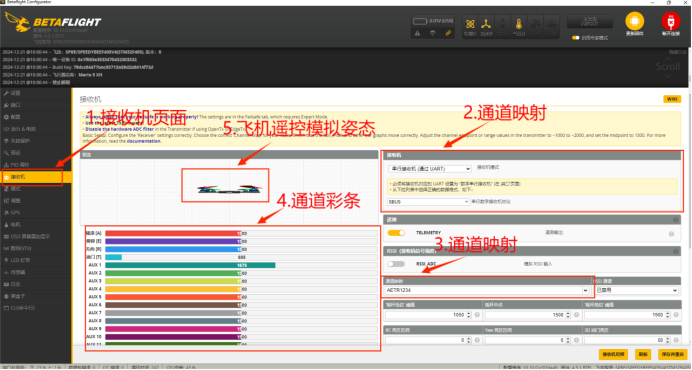Click the throttle [T] channel bar

pyautogui.click(x=241, y=257)
